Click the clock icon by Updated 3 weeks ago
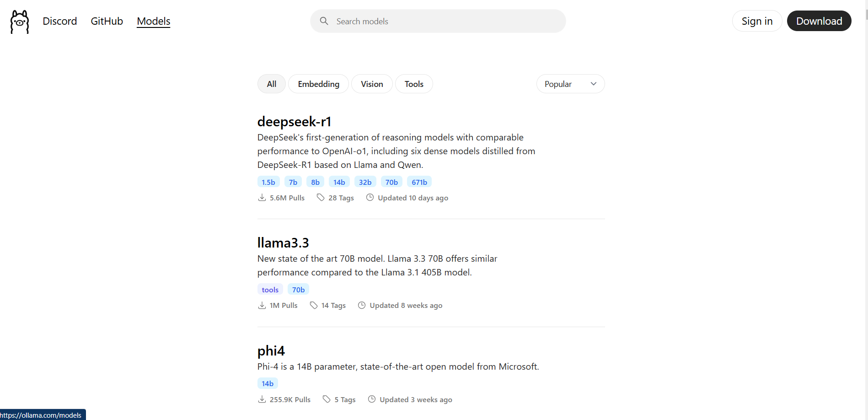 pyautogui.click(x=372, y=399)
